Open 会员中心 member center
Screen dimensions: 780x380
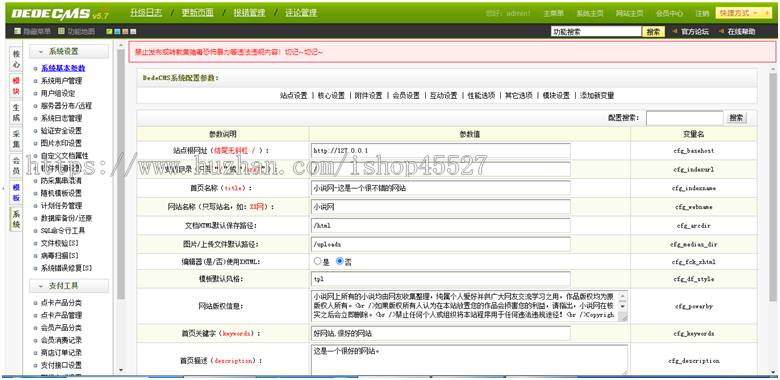pos(669,13)
